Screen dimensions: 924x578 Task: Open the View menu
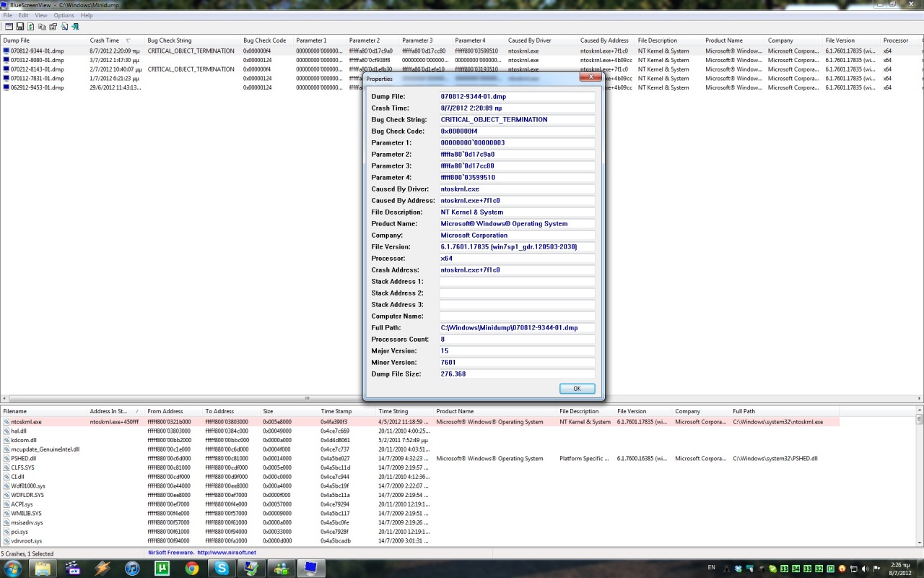(x=41, y=15)
